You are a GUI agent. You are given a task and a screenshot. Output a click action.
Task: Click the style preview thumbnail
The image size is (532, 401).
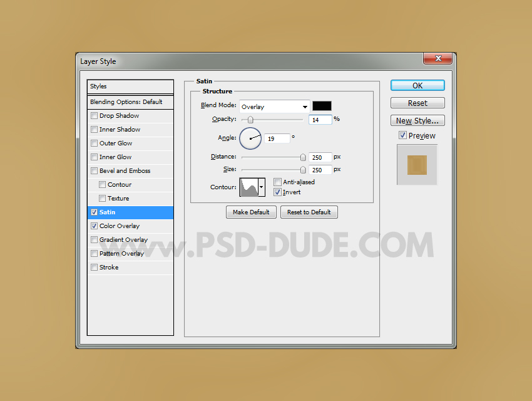(x=417, y=165)
